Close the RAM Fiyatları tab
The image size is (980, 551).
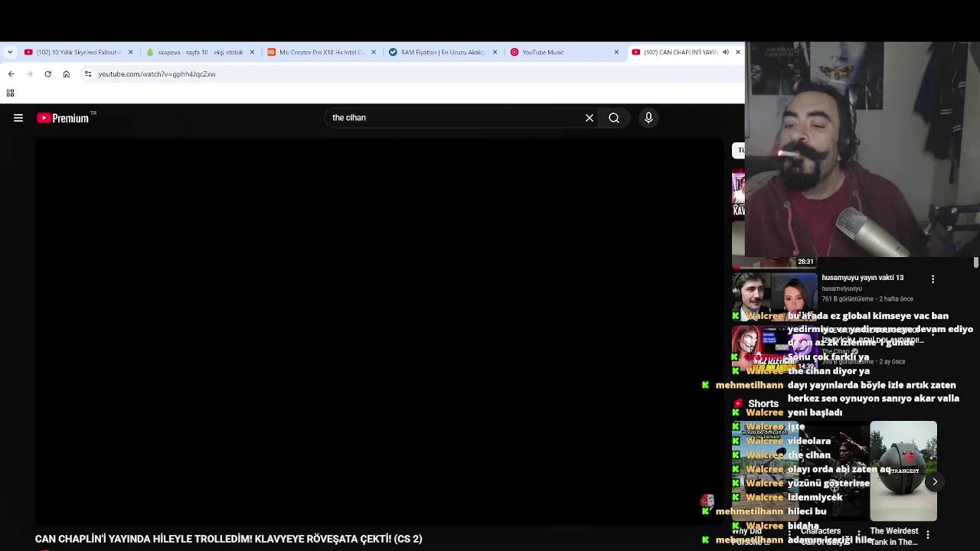tap(495, 52)
